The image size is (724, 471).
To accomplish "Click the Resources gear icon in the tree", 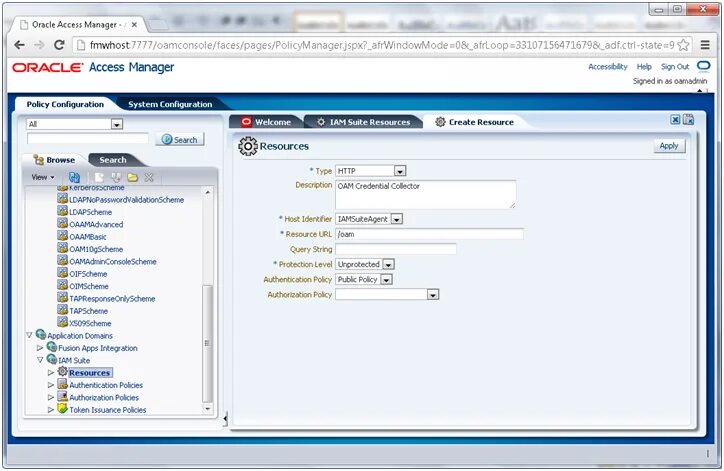I will tap(63, 371).
